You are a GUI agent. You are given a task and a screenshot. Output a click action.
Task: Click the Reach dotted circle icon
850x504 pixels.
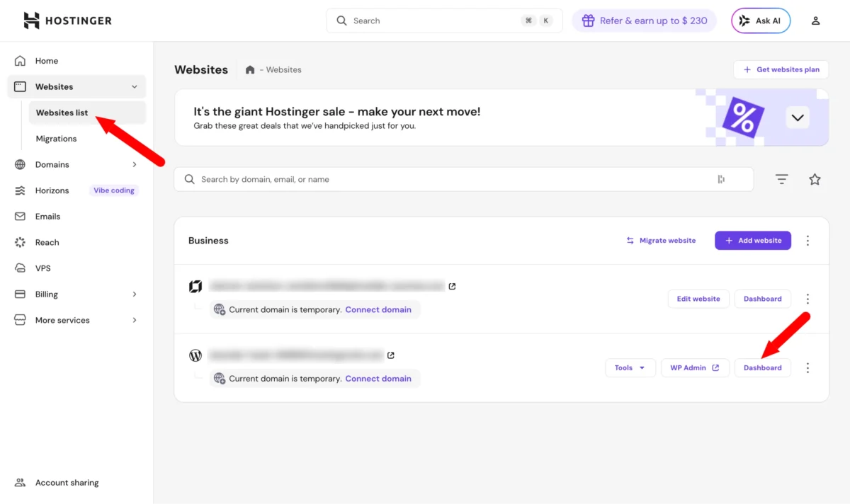coord(20,242)
